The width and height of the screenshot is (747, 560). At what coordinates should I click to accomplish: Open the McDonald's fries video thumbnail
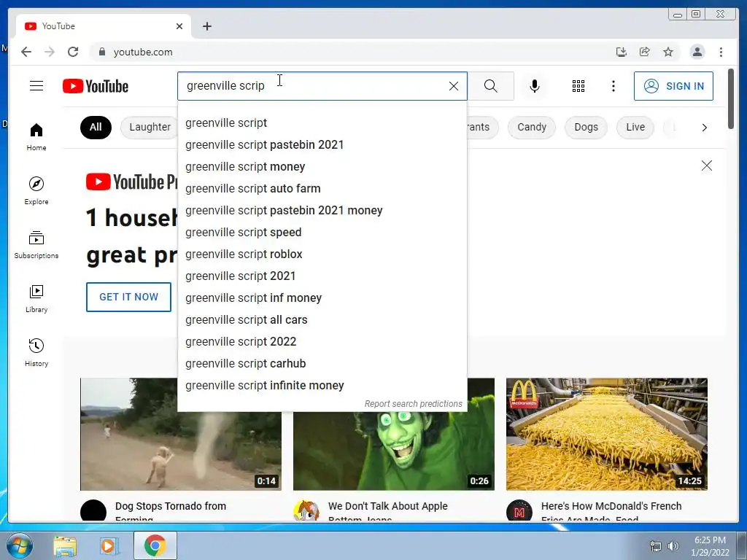tap(606, 435)
